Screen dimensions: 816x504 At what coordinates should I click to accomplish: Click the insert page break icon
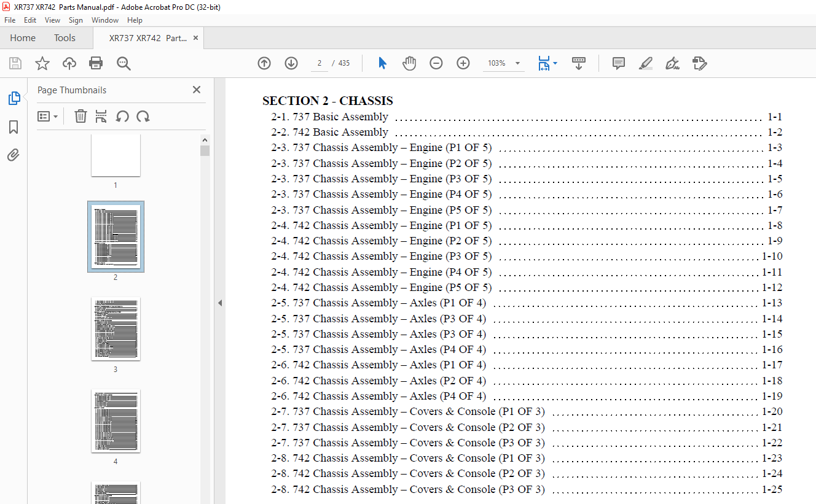coord(101,116)
